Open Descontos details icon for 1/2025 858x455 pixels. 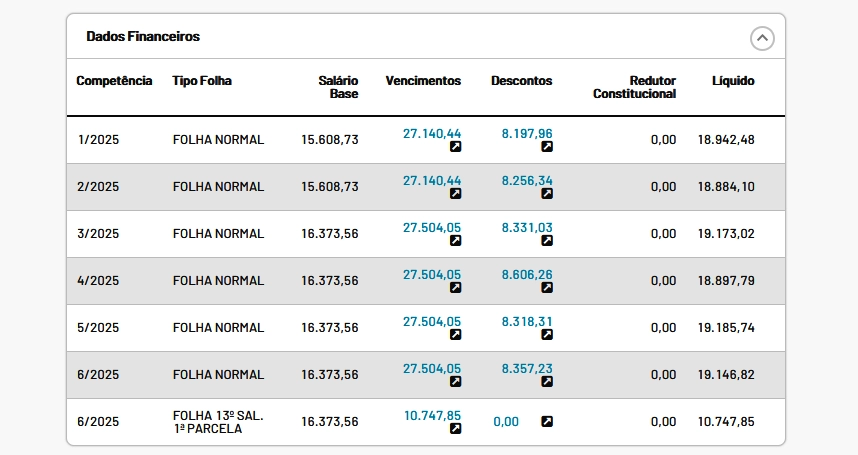click(x=547, y=147)
